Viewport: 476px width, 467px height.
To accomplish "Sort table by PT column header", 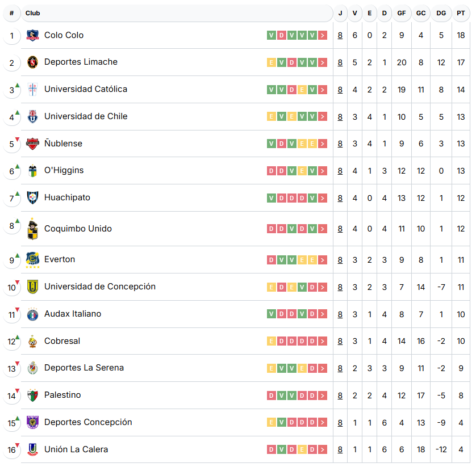I will (x=461, y=13).
